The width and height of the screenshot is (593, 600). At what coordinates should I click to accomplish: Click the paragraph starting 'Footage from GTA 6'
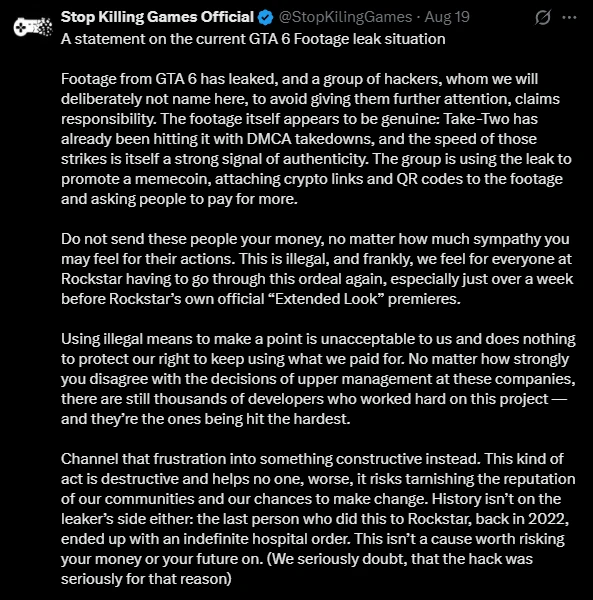pyautogui.click(x=316, y=139)
